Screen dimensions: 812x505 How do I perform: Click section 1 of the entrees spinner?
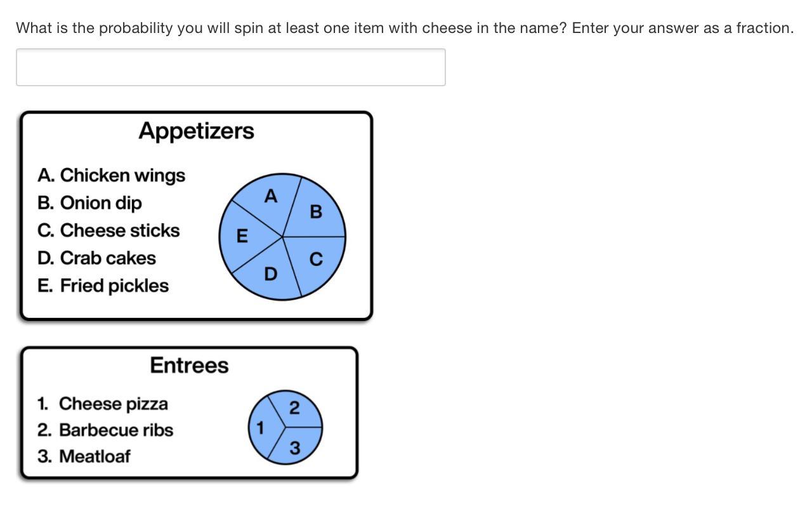coord(259,428)
